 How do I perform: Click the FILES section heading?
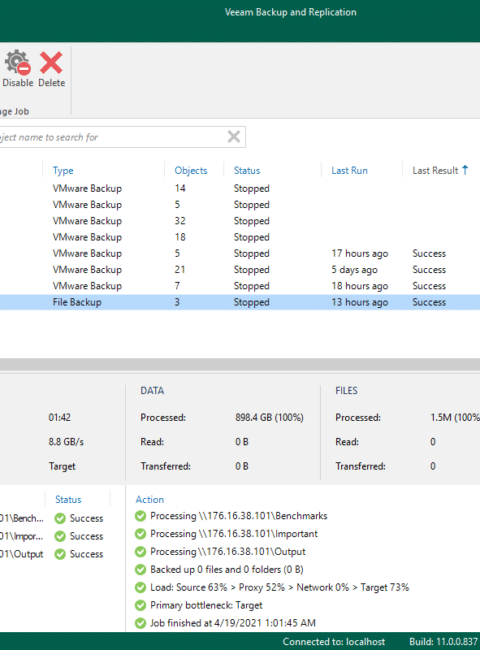346,390
